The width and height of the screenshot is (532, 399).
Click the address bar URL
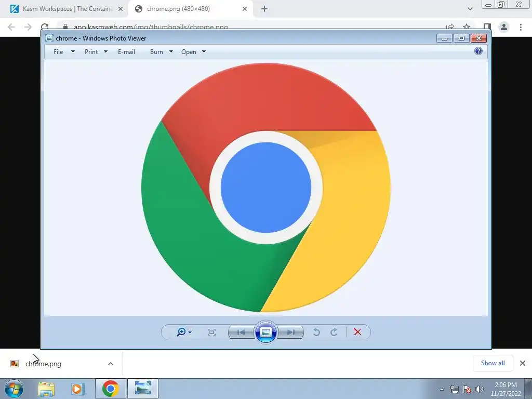point(151,27)
